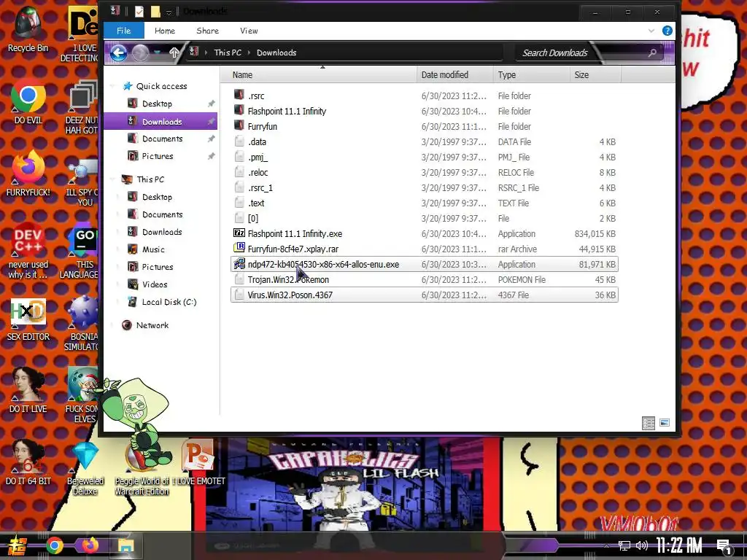Expand the Network tree node arrow
747x560 pixels.
click(113, 325)
